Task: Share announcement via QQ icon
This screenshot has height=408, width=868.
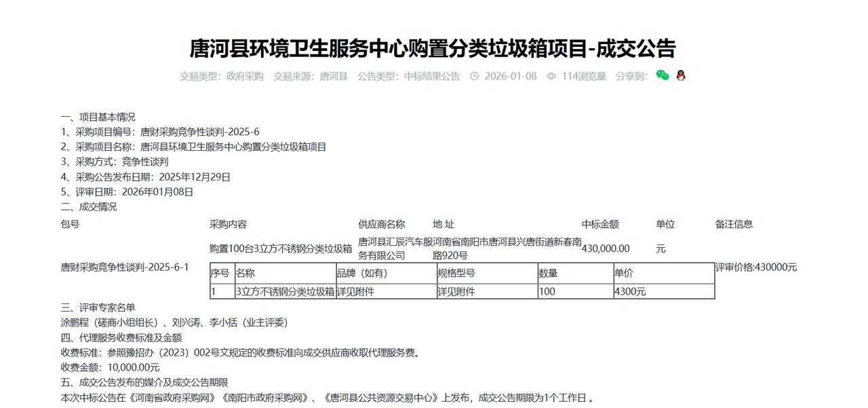Action: (680, 76)
